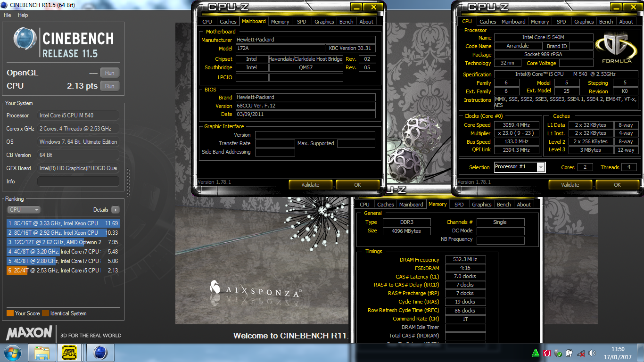Image resolution: width=644 pixels, height=362 pixels.
Task: Select ranking row 4C/8T @ 3.20 GHz
Action: pyautogui.click(x=63, y=252)
